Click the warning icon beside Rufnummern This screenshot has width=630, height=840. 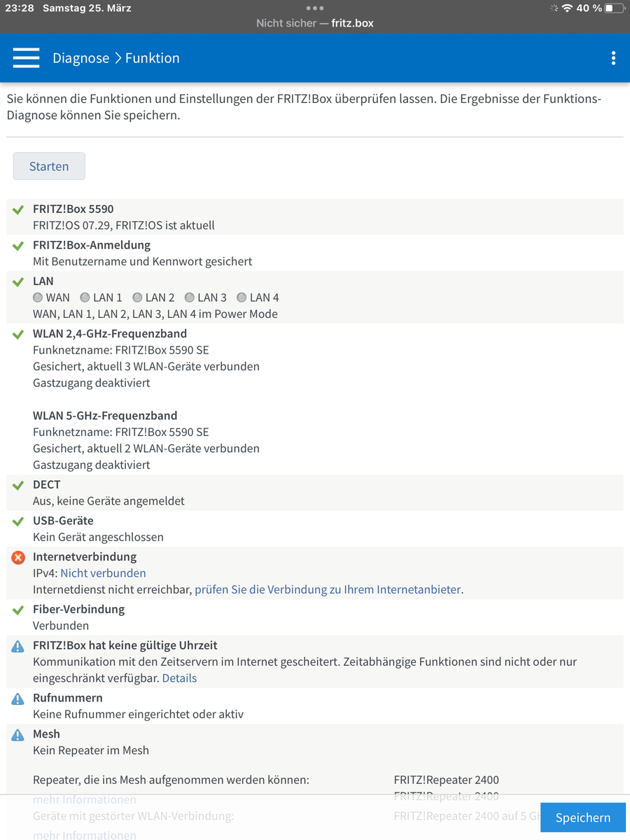coord(18,699)
